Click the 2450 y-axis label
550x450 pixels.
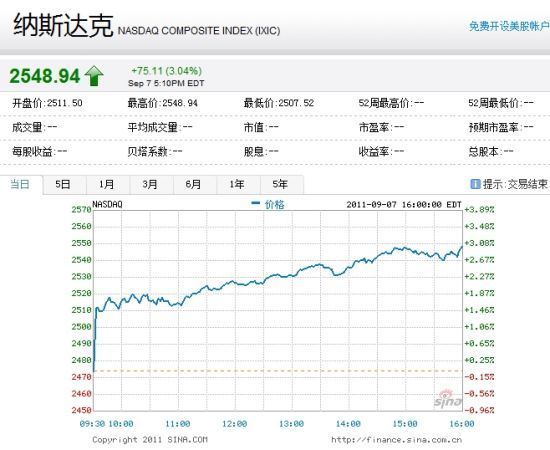[x=81, y=410]
